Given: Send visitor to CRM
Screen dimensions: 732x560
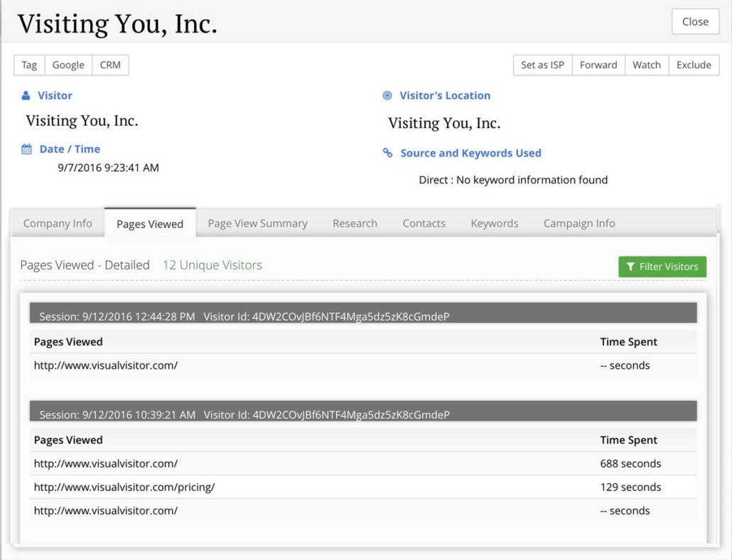Looking at the screenshot, I should [x=111, y=65].
